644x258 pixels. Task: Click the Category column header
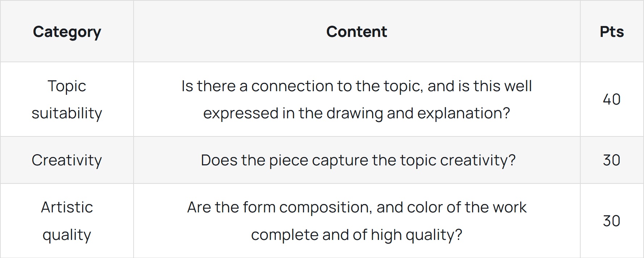click(67, 31)
